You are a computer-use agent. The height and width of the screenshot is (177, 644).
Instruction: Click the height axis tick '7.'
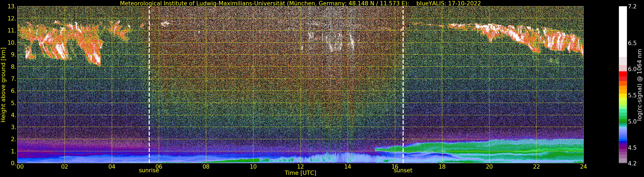click(x=14, y=79)
